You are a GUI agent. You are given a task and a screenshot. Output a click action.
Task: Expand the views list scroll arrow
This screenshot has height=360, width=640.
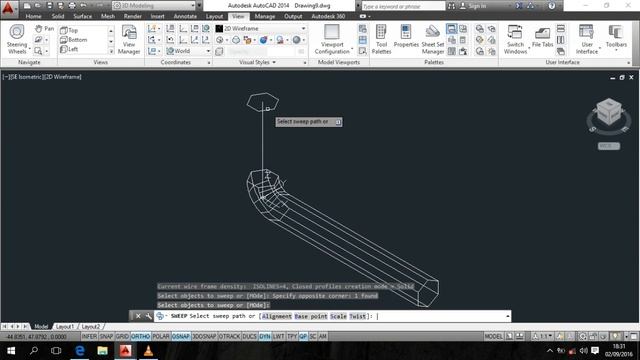click(x=111, y=51)
